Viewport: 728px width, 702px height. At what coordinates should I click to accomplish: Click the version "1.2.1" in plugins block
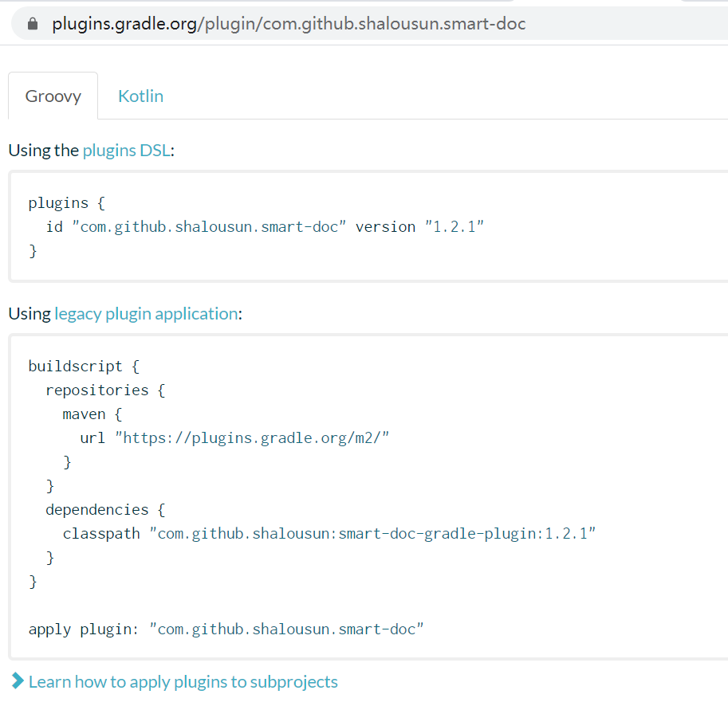coord(454,227)
